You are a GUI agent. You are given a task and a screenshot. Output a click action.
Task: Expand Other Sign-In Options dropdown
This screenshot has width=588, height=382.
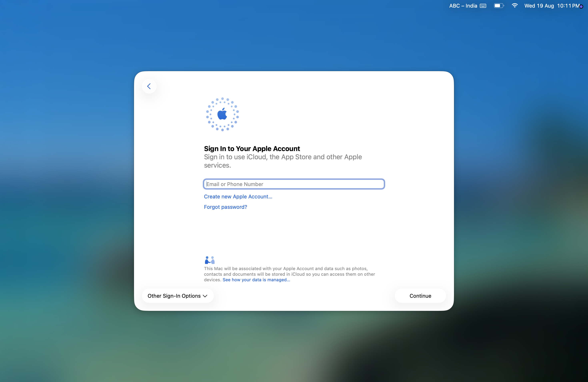tap(178, 296)
